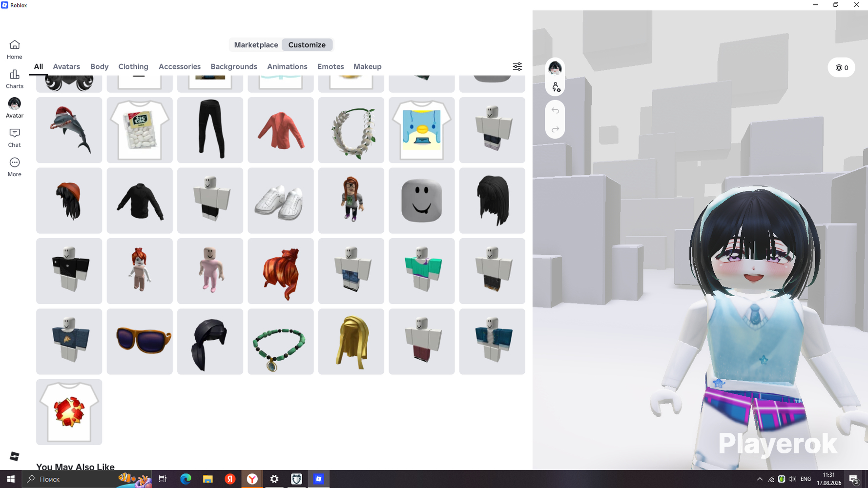Viewport: 868px width, 488px height.
Task: Open Charts in the sidebar
Action: coord(15,79)
